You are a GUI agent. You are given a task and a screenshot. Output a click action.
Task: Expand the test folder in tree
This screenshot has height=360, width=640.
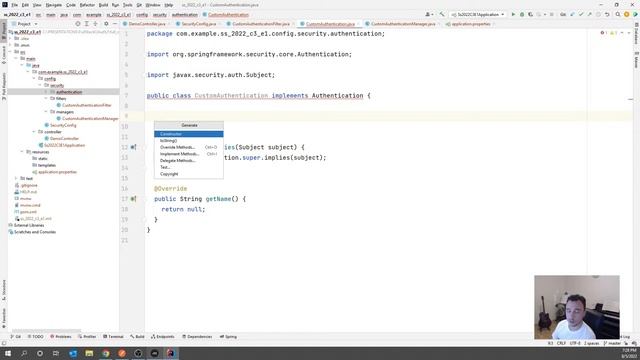[x=16, y=178]
